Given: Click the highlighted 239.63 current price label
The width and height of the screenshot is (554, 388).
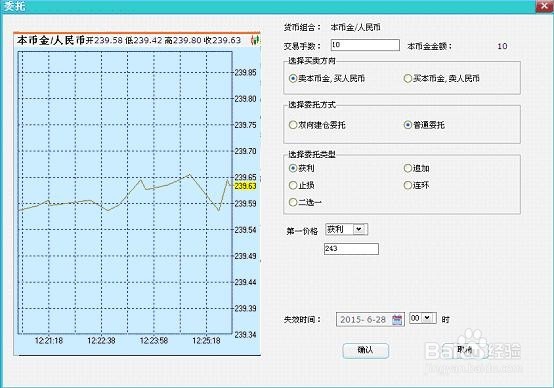Looking at the screenshot, I should pos(245,186).
